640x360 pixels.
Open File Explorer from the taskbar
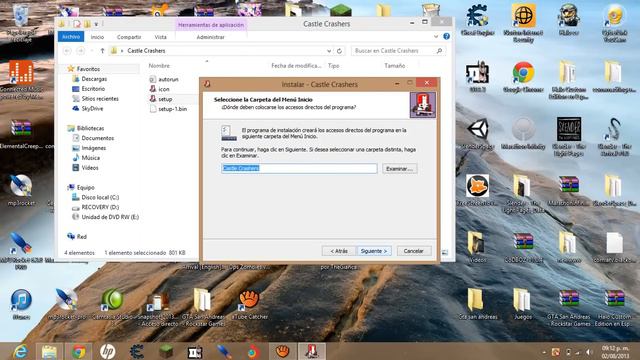coord(49,351)
